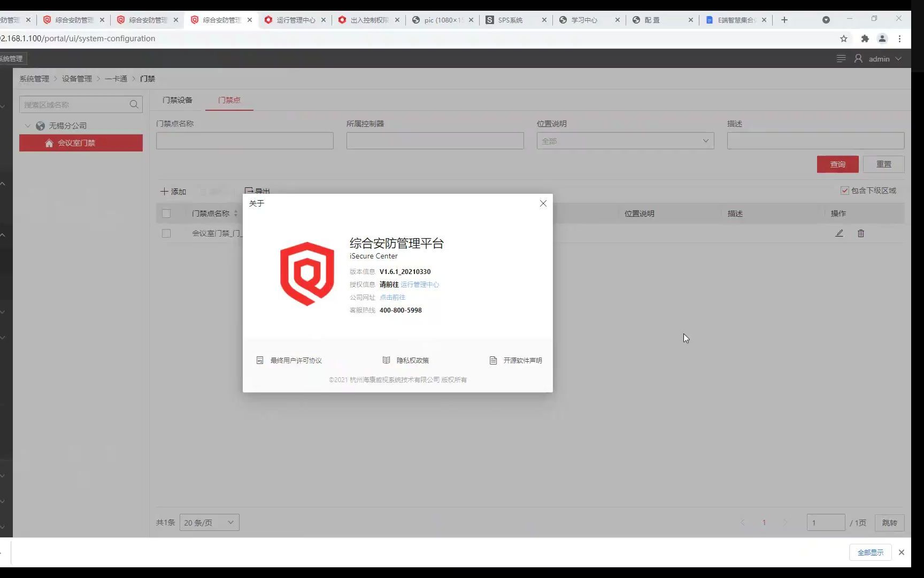Viewport: 924px width, 578px height.
Task: Select page 1 in pagination
Action: point(764,523)
